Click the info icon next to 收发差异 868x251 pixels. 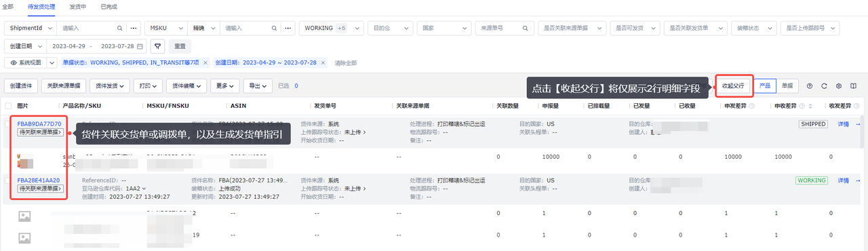(856, 106)
